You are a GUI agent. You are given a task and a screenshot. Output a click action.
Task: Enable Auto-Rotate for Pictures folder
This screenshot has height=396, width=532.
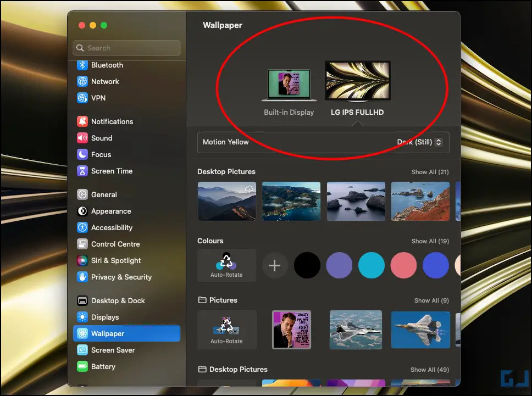226,330
